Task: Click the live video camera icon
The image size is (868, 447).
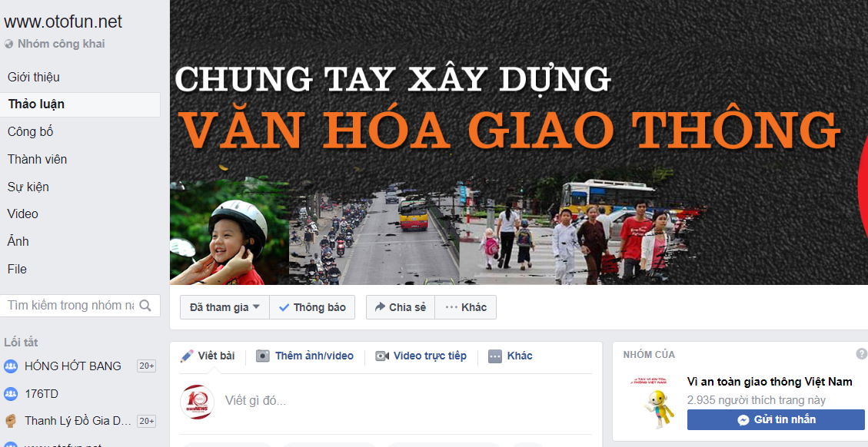Action: (x=382, y=356)
